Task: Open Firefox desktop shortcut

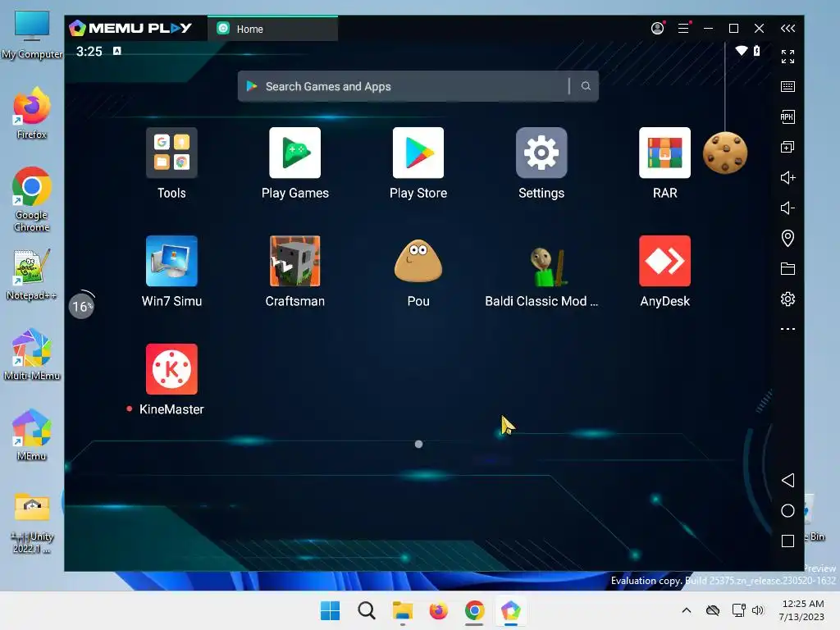Action: pos(32,113)
